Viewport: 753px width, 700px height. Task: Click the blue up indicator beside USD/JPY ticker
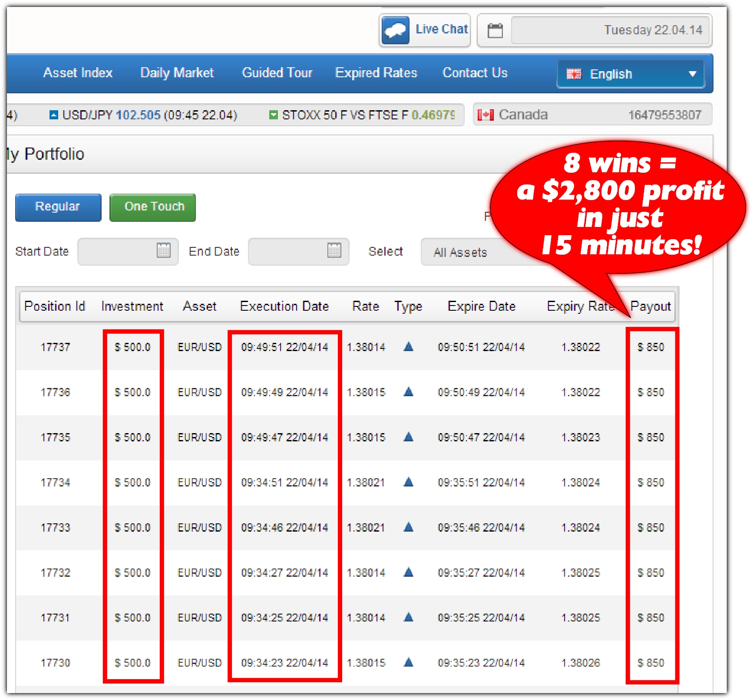(53, 115)
